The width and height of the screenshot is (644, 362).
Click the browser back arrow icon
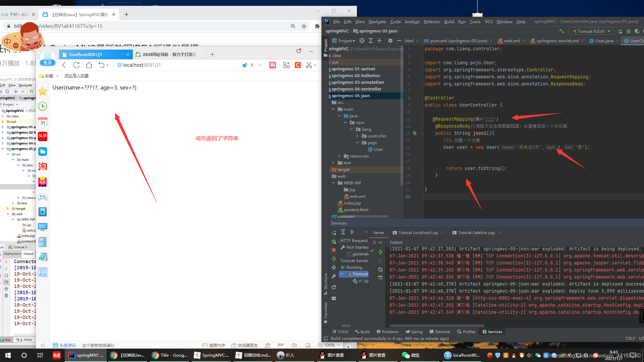pyautogui.click(x=64, y=65)
